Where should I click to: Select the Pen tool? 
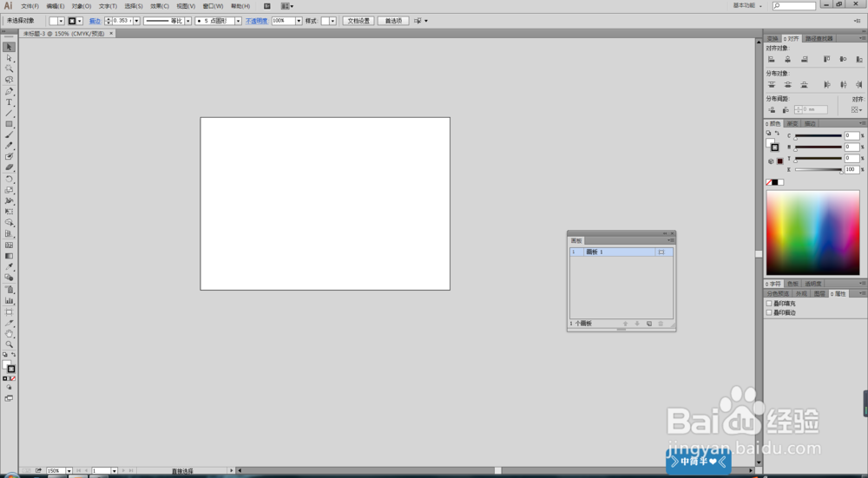(9, 91)
